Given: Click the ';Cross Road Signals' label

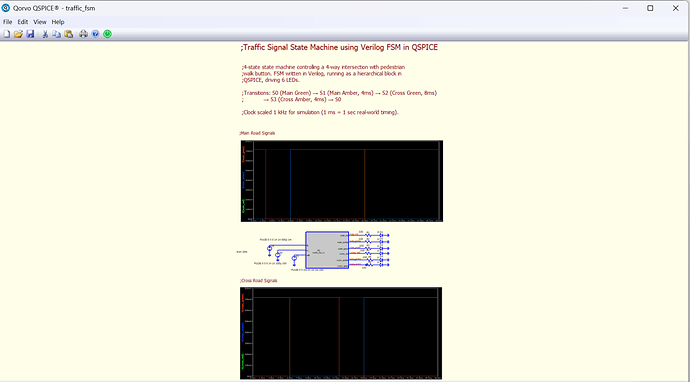Looking at the screenshot, I should [x=258, y=280].
